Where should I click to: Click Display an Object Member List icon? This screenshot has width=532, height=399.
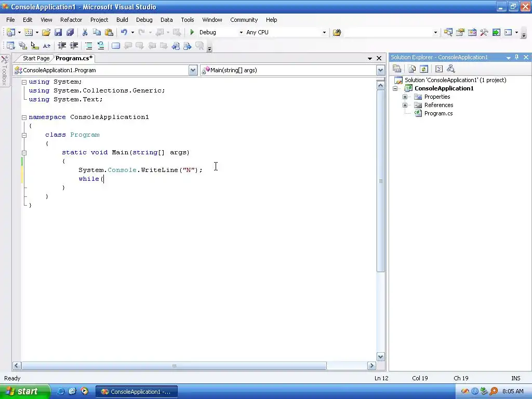tap(11, 46)
